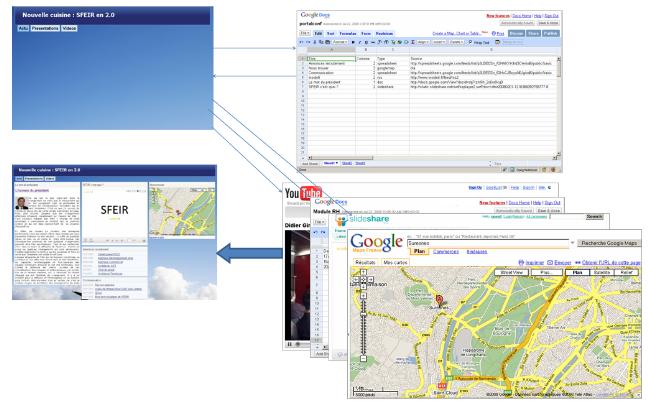This screenshot has height=406, width=648.
Task: Click the YouTube logo
Action: tap(303, 193)
